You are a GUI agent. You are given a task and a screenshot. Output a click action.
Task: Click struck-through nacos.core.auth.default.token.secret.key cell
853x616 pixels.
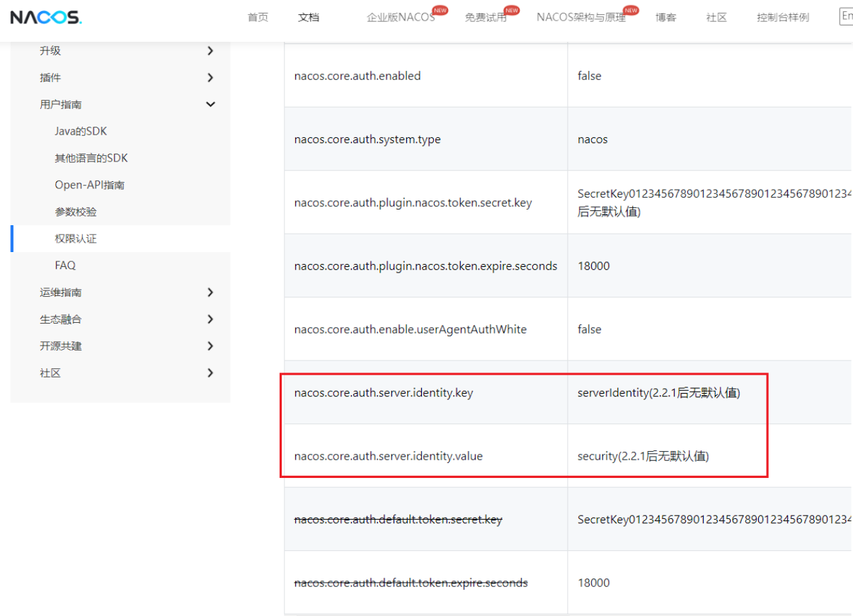426,519
